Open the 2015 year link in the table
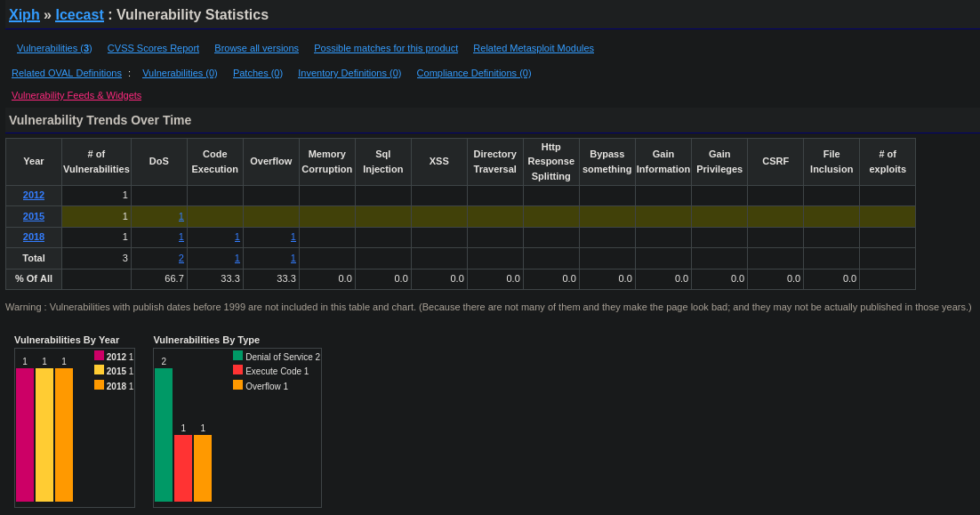This screenshot has width=980, height=515. click(34, 216)
